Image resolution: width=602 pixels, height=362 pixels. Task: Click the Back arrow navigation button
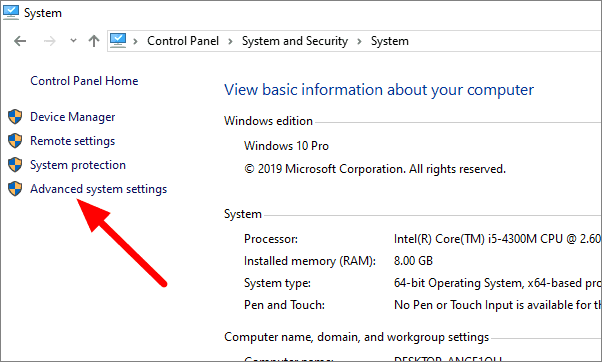[x=20, y=41]
